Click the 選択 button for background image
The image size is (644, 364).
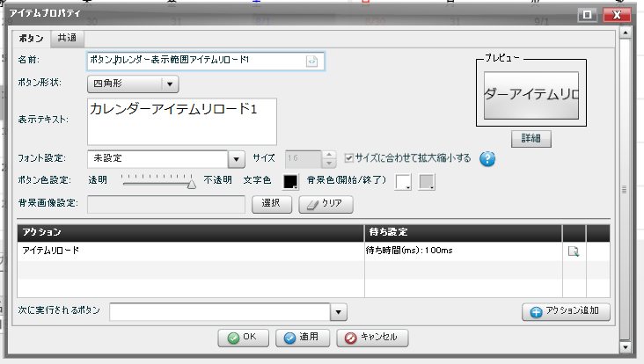(x=271, y=204)
